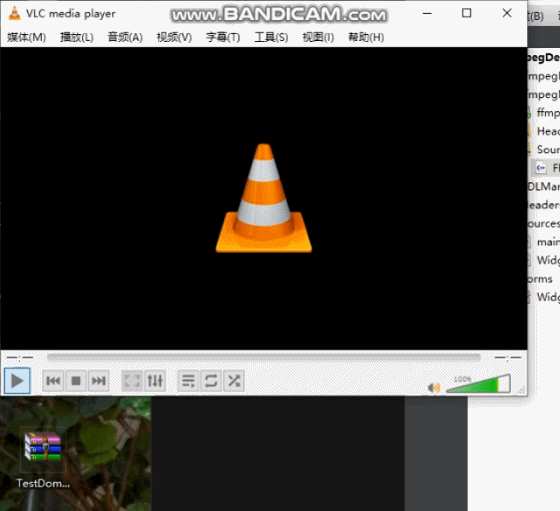560x511 pixels.
Task: Start playback with the Play button
Action: point(17,381)
